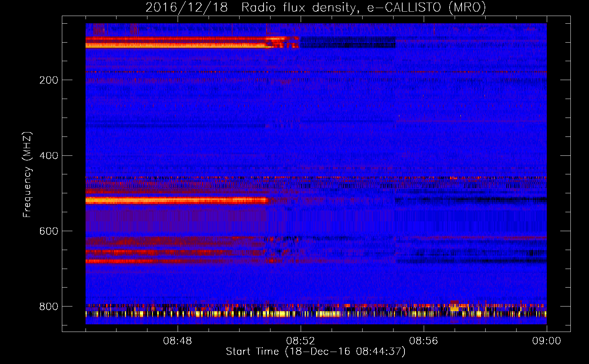Click the 600 frequency tick label
589x364 pixels.
point(49,232)
